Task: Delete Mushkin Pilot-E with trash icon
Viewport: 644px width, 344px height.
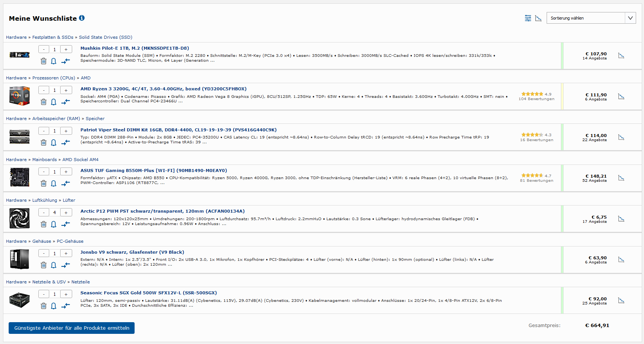Action: (44, 61)
